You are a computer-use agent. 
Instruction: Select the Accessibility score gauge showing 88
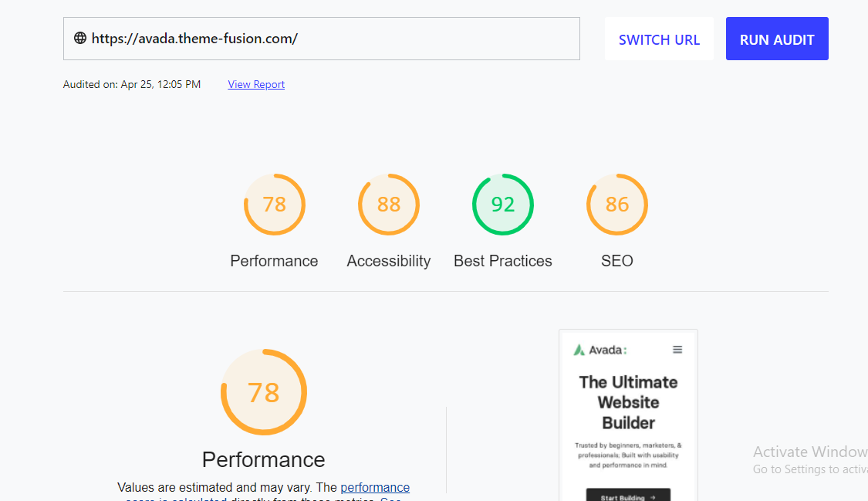pyautogui.click(x=389, y=205)
